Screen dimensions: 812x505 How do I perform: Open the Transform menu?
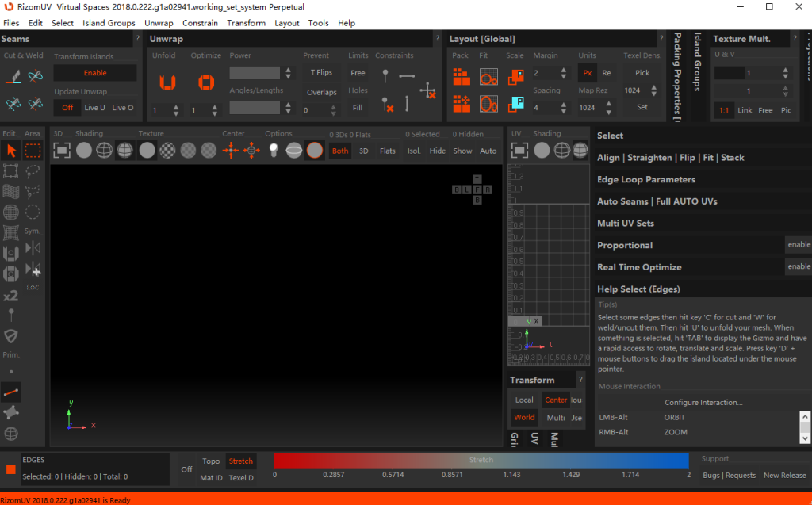click(246, 23)
